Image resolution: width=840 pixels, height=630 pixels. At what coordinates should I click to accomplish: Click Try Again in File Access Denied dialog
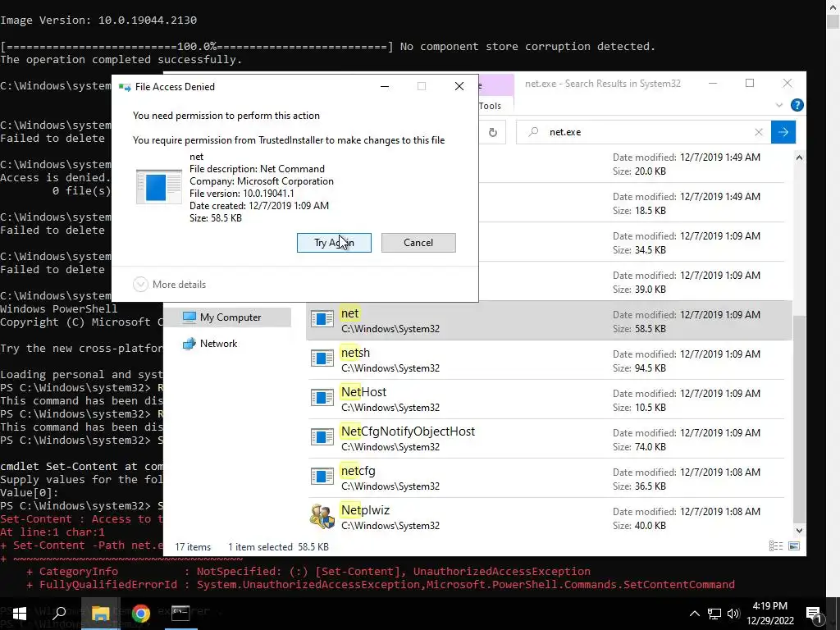point(334,243)
